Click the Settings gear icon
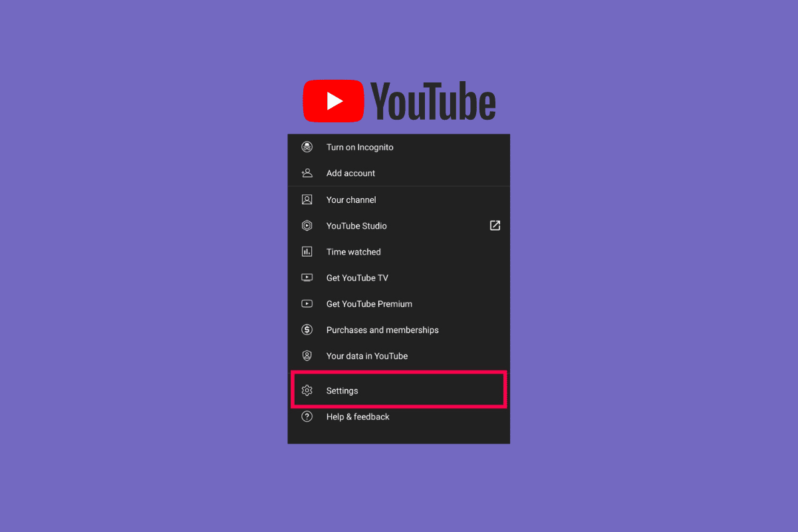Screen dimensions: 798x532 [307, 390]
